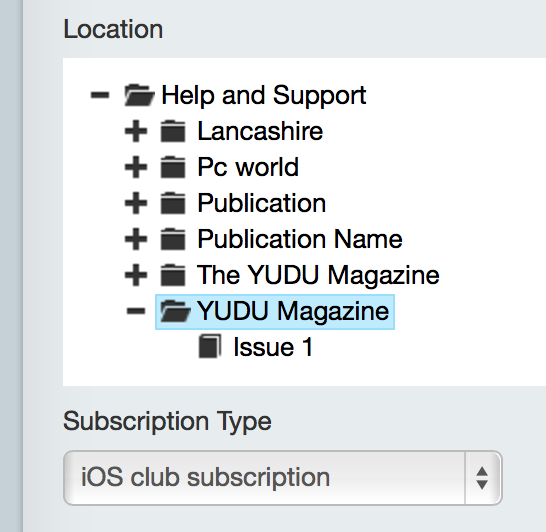Screen dimensions: 546x532
Task: Select the Lancashire label in tree
Action: [x=260, y=131]
